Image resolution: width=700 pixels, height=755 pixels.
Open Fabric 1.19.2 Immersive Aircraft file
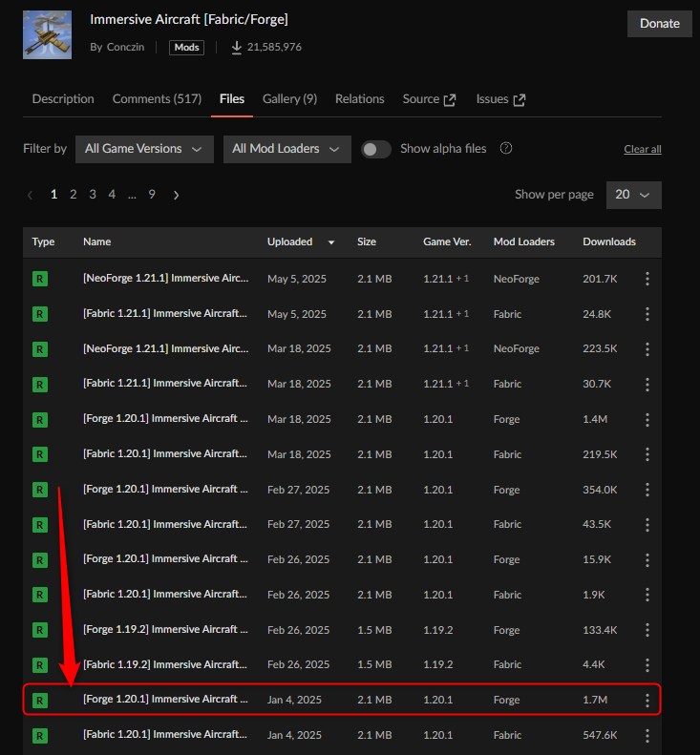pos(165,664)
